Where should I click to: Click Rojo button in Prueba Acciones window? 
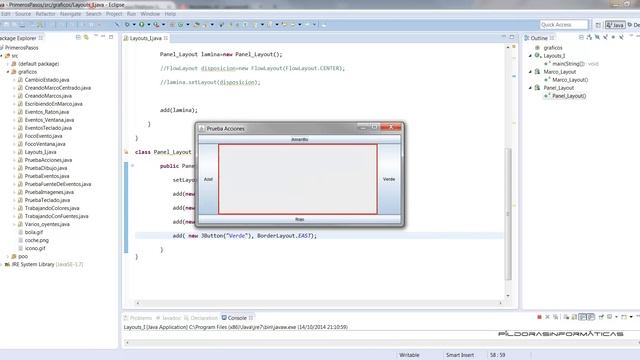(299, 219)
